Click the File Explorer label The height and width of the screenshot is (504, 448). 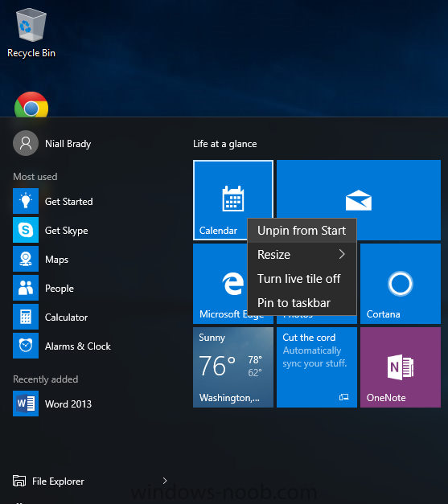click(58, 481)
